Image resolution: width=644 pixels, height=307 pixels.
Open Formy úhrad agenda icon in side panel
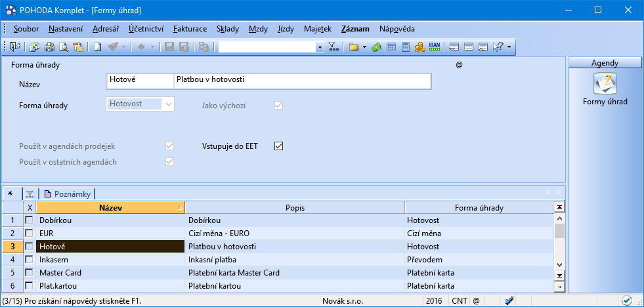[605, 83]
